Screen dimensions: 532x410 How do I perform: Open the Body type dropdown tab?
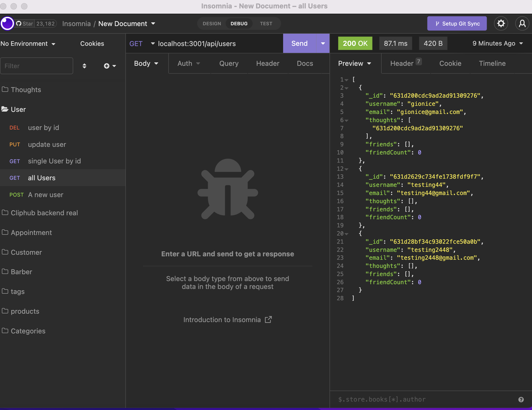point(146,63)
